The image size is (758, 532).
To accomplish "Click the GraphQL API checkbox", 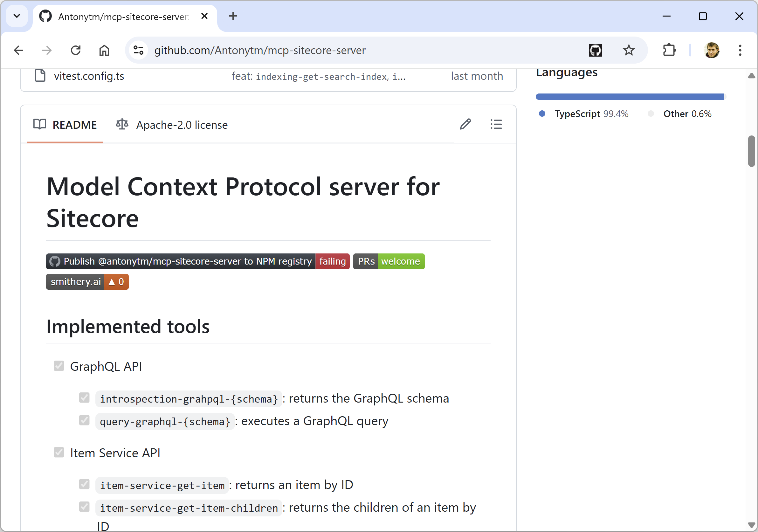I will 59,366.
